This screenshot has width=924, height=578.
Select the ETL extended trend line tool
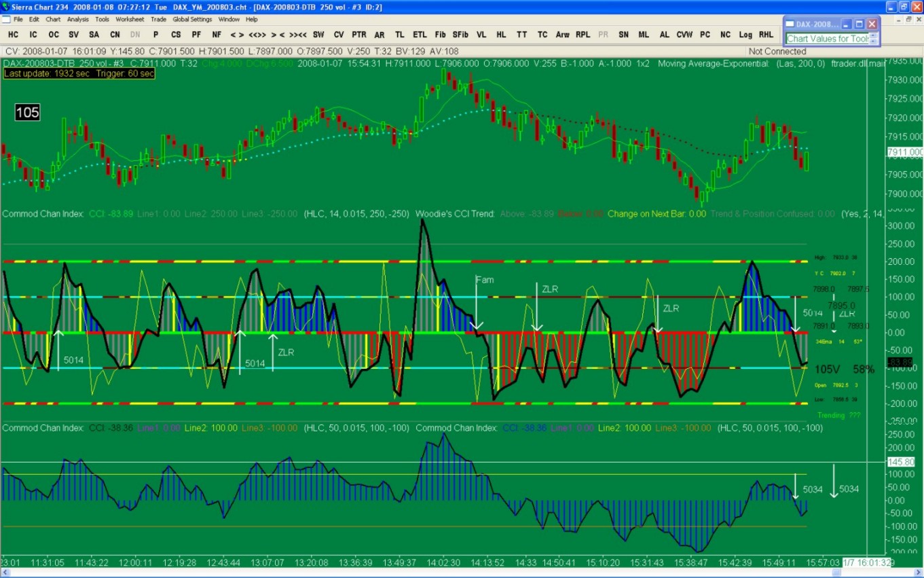pyautogui.click(x=420, y=35)
